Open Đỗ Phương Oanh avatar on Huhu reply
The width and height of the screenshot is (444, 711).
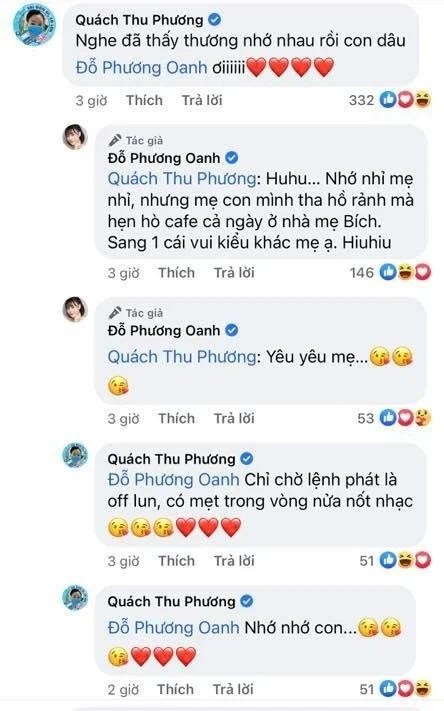coord(75,137)
